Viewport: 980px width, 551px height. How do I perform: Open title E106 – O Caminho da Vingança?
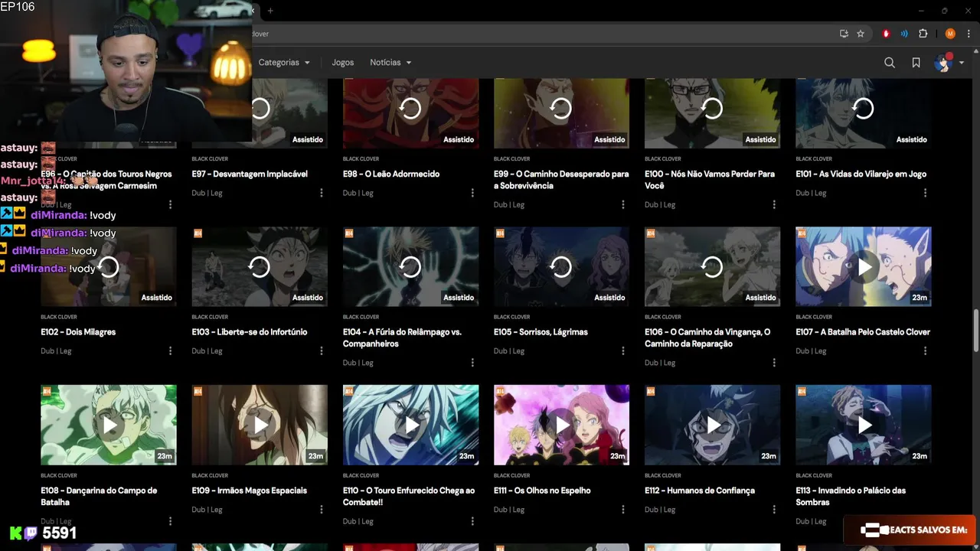(x=707, y=337)
